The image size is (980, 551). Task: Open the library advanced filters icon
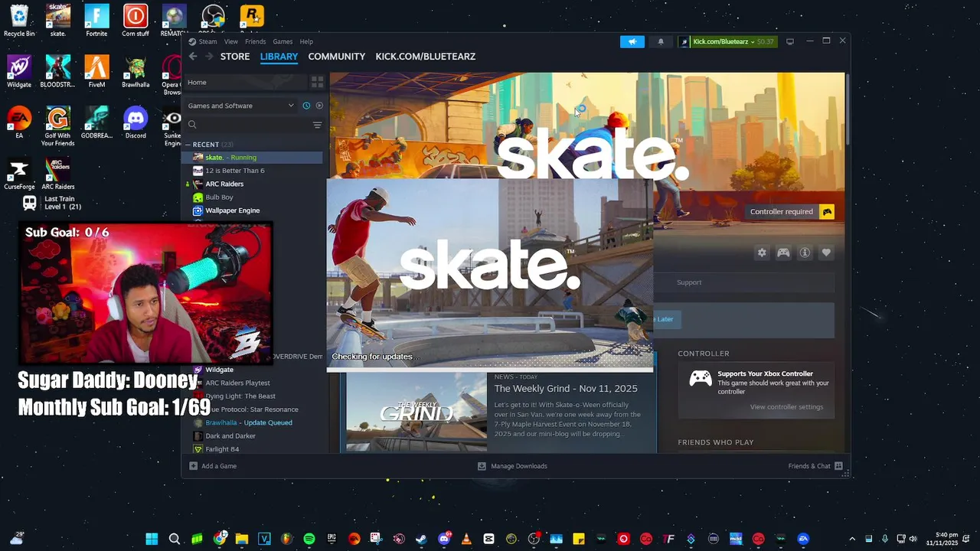tap(317, 125)
